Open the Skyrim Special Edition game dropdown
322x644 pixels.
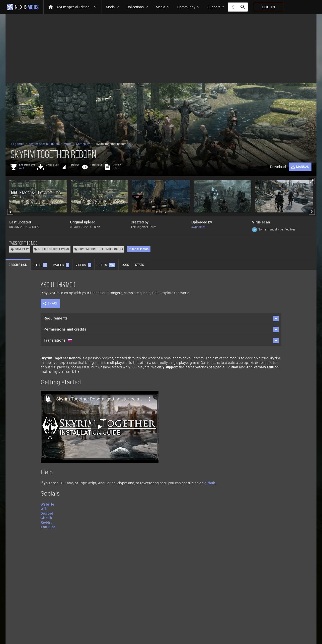coord(72,7)
